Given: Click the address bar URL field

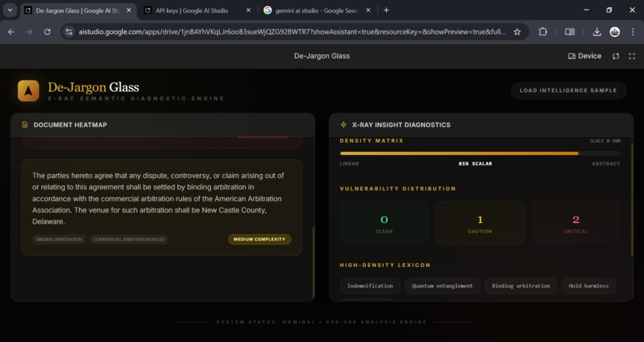Looking at the screenshot, I should coord(292,32).
